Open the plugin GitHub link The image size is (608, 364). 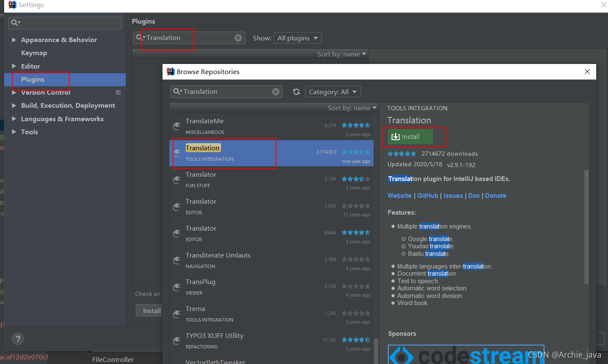[428, 196]
